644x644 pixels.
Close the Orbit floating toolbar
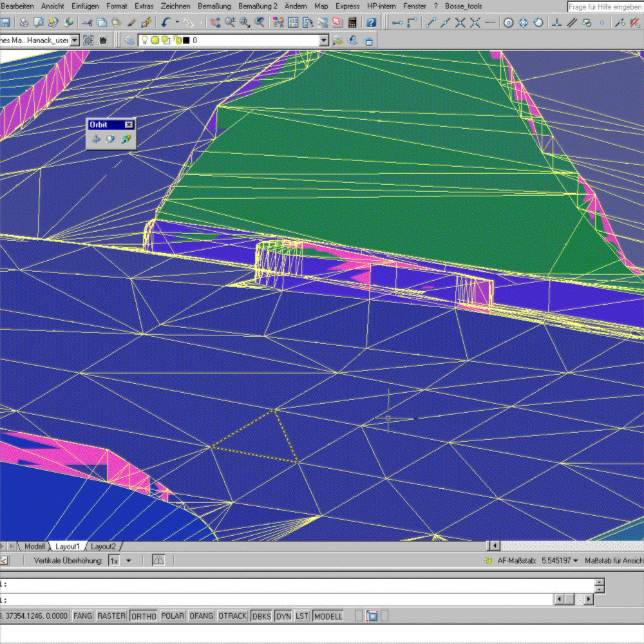point(129,125)
